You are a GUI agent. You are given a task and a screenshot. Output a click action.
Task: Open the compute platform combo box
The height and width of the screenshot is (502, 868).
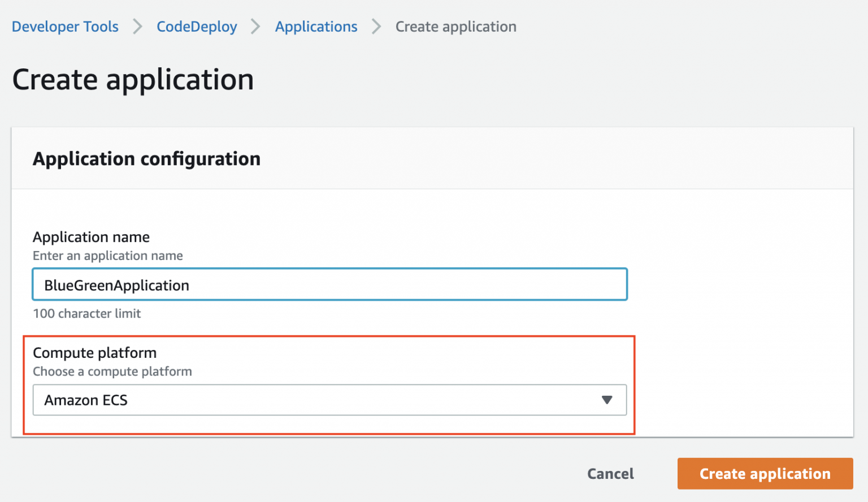point(329,400)
